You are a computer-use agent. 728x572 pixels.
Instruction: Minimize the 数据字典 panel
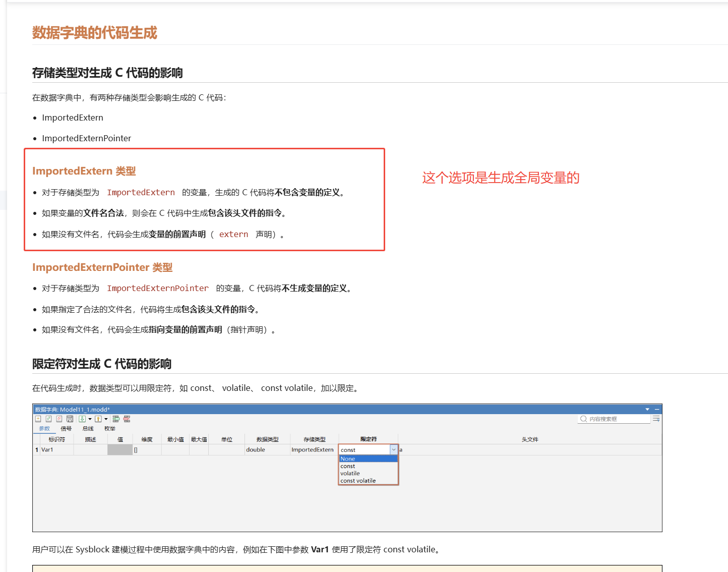tap(657, 410)
